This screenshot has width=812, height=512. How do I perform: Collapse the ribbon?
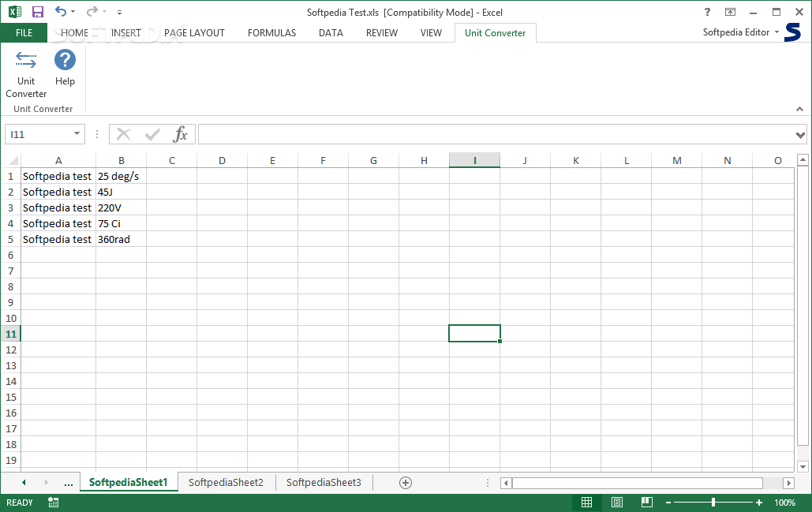799,109
